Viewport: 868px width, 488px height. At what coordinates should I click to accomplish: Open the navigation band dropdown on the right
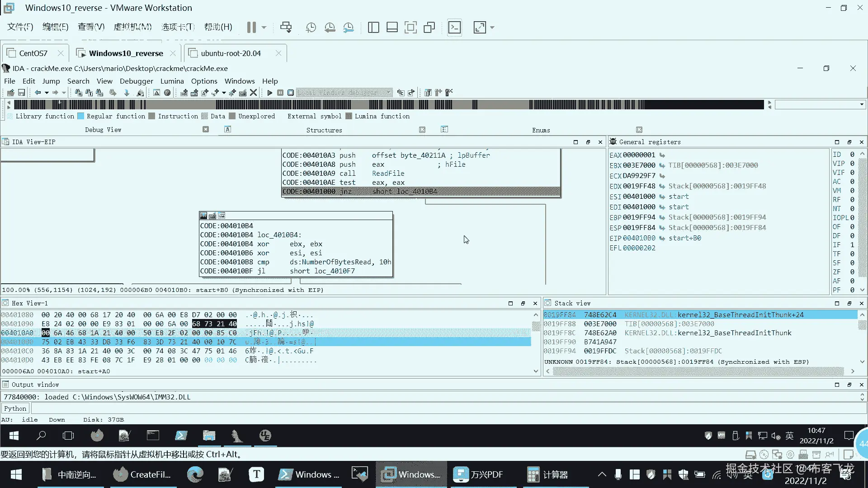tap(861, 104)
